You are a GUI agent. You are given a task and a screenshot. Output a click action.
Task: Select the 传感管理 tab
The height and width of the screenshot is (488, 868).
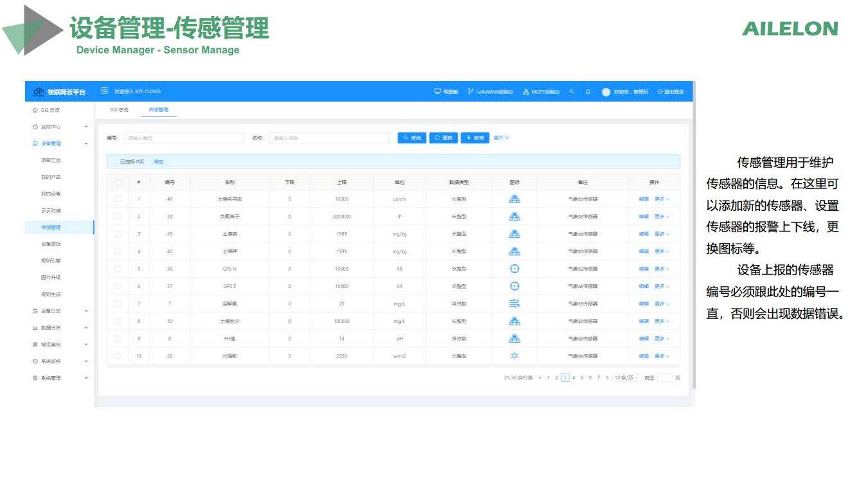pyautogui.click(x=158, y=110)
